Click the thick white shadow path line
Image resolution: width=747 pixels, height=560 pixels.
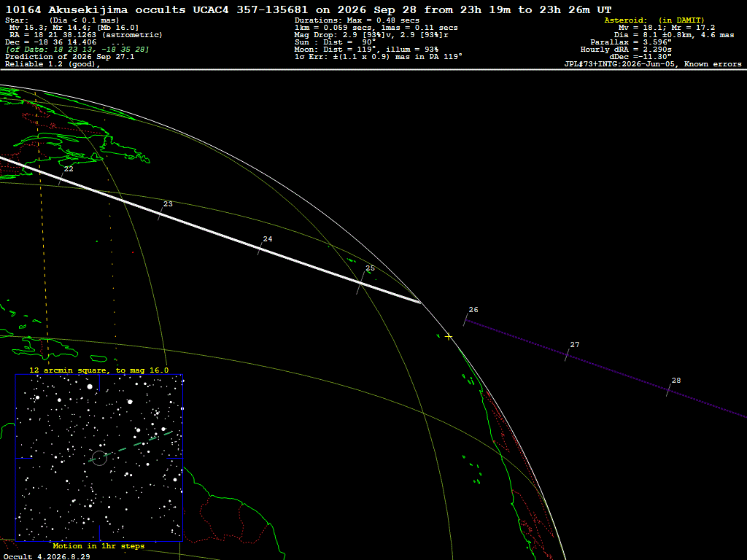coord(209,230)
